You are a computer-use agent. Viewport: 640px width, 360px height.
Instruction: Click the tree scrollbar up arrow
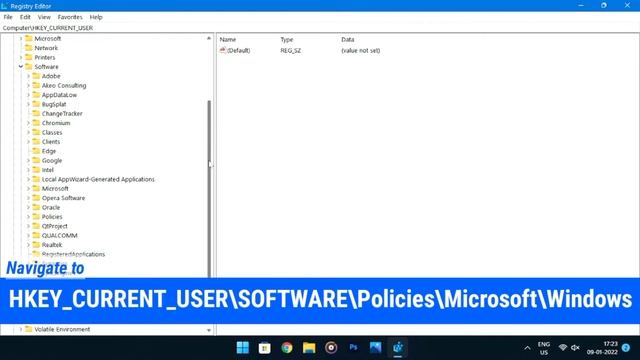(x=209, y=38)
